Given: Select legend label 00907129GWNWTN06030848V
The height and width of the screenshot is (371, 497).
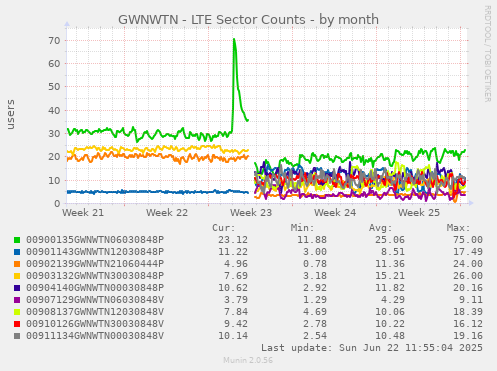Looking at the screenshot, I should (x=95, y=300).
